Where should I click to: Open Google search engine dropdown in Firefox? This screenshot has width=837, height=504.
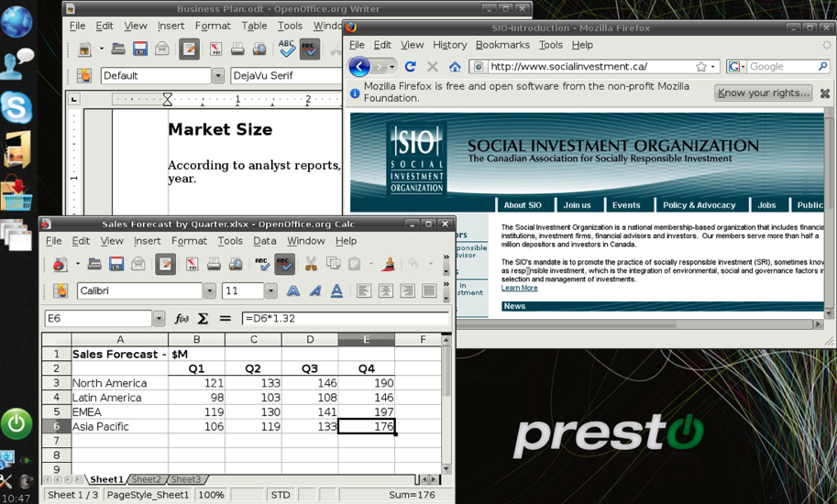[x=743, y=67]
